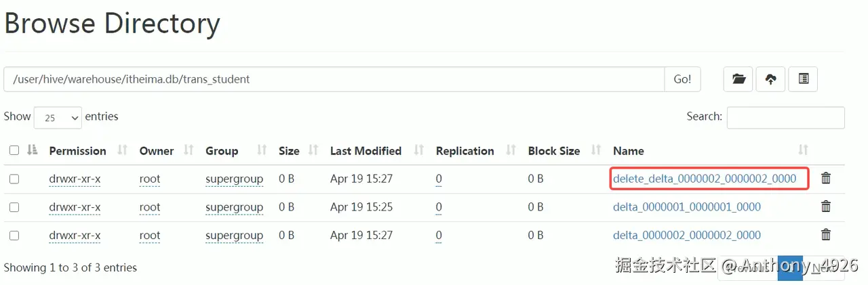
Task: Check the box for delete_delta_0000002_0000002_0000 row
Action: (x=14, y=179)
